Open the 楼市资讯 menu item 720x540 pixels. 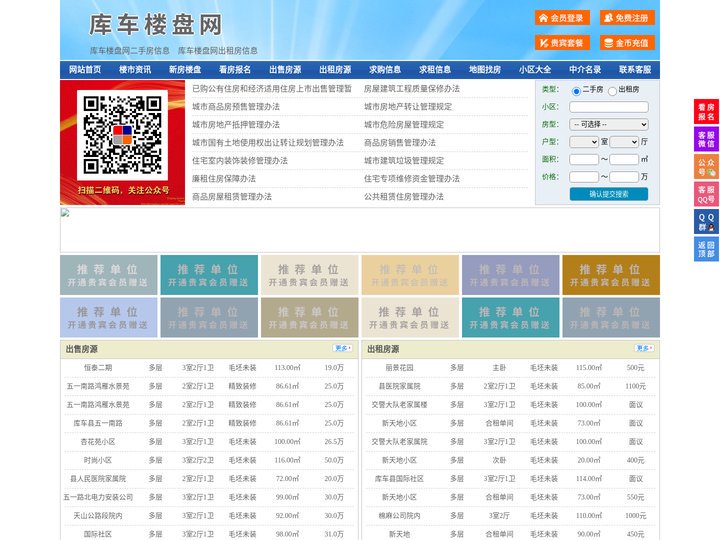[x=135, y=70]
